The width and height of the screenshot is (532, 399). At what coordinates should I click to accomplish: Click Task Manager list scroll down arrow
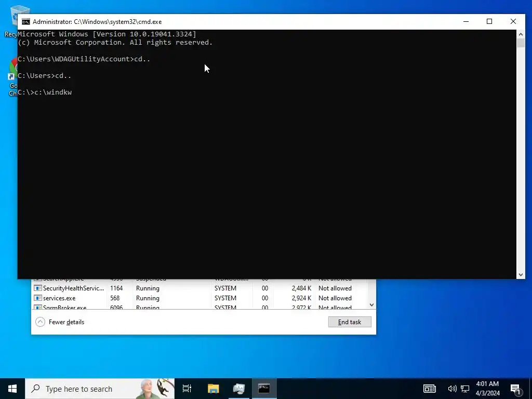click(x=371, y=304)
